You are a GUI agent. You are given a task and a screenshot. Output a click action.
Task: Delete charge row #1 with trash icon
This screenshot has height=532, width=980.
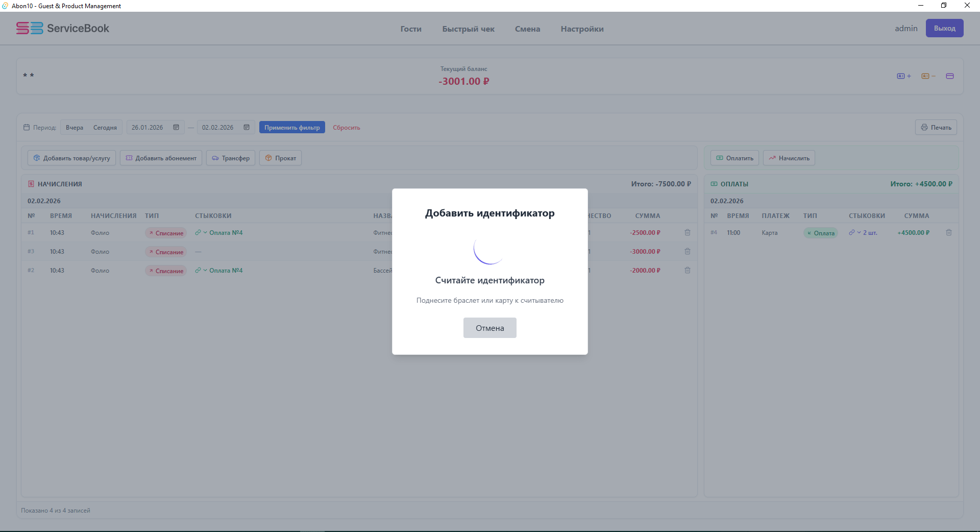688,232
